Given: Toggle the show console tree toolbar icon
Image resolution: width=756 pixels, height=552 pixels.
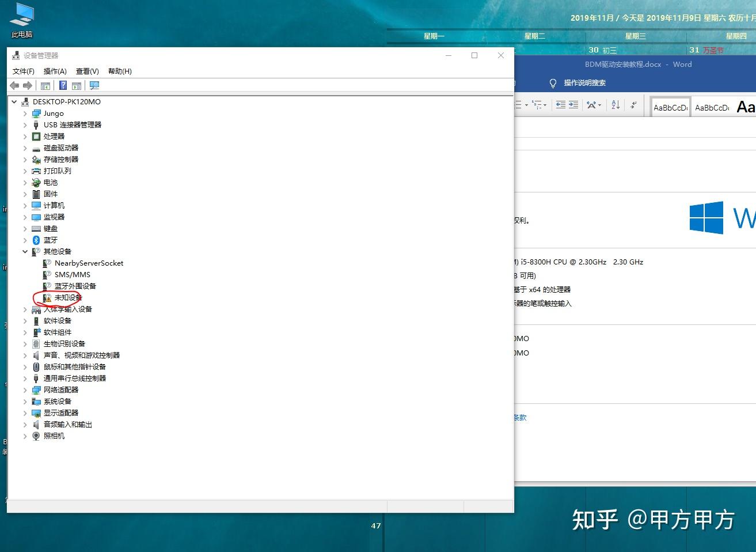Looking at the screenshot, I should [45, 85].
